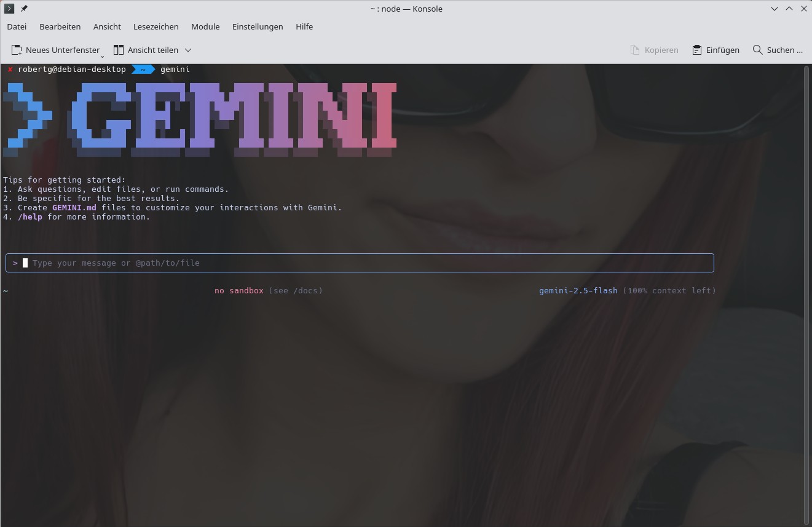Click the 'Tips for getting started:' line
The width and height of the screenshot is (812, 527).
tap(65, 180)
